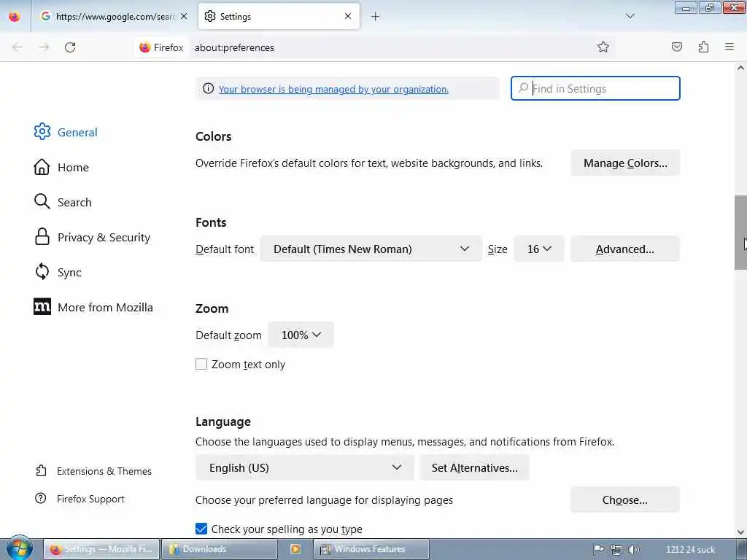The height and width of the screenshot is (560, 747).
Task: Click Choose preferred language button
Action: click(625, 499)
